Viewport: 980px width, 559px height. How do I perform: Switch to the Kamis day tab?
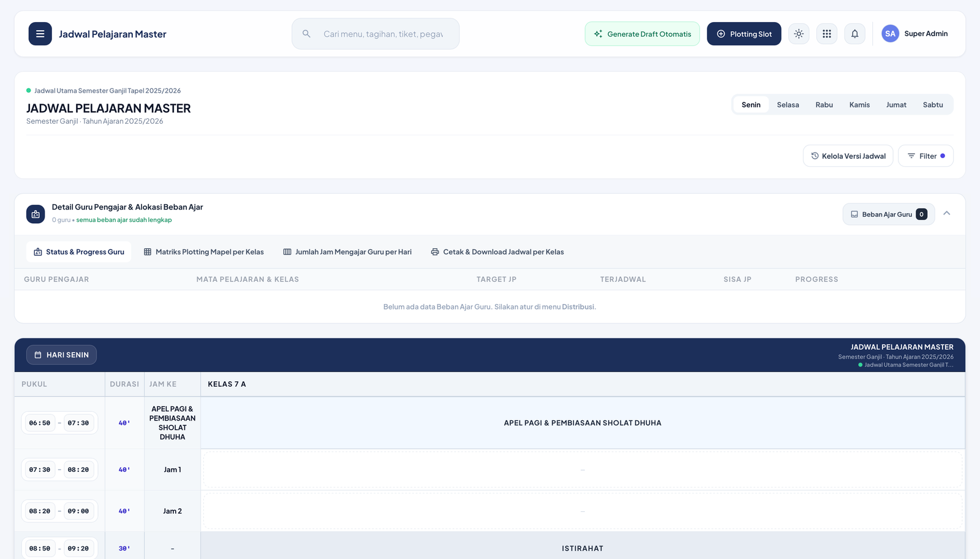(859, 105)
